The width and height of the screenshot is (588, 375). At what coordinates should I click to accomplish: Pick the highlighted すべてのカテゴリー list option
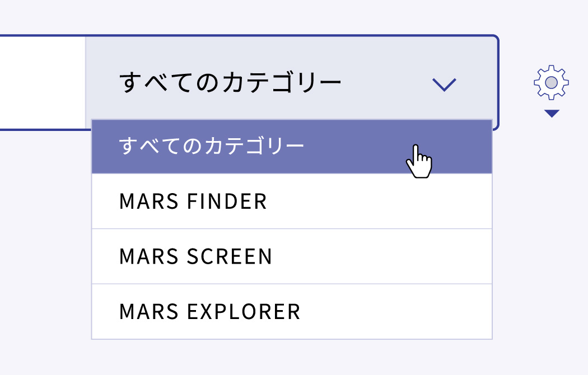click(292, 147)
